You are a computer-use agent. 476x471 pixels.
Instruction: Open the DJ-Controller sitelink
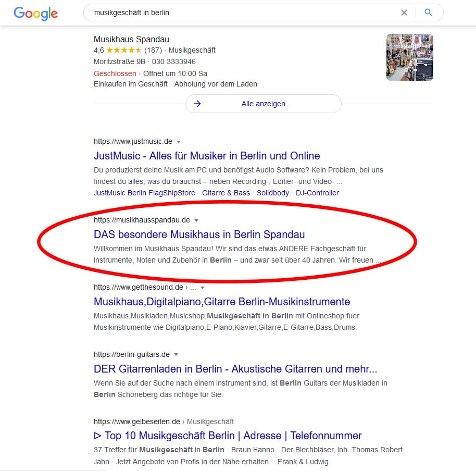point(317,193)
